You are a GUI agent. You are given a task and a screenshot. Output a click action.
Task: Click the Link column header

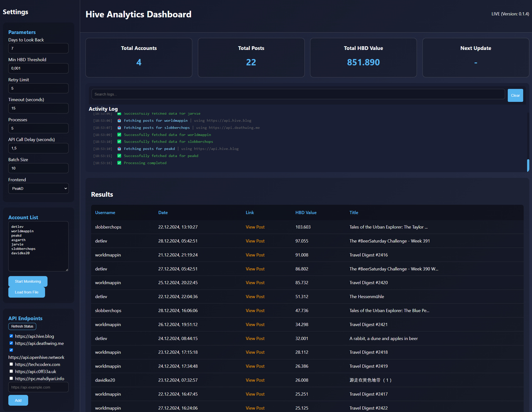click(250, 212)
